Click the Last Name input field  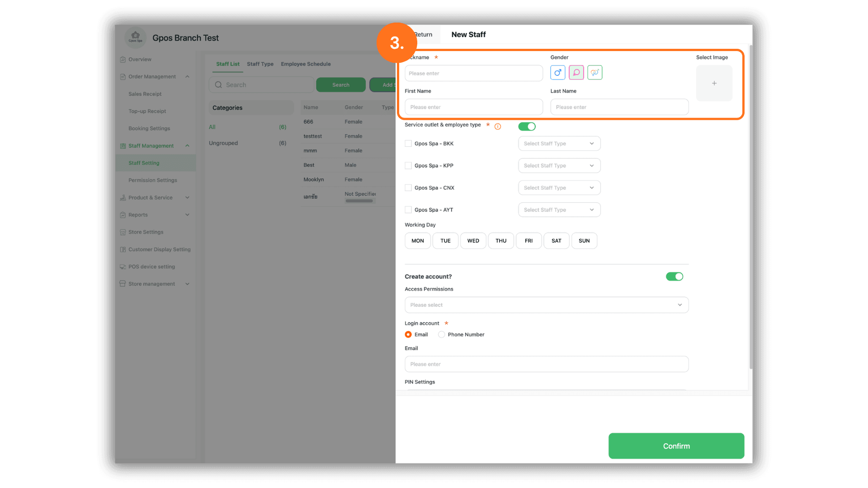pyautogui.click(x=619, y=107)
